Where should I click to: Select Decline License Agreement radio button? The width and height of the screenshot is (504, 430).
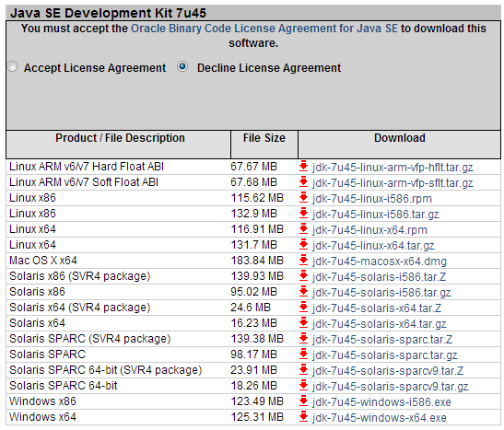tap(182, 67)
